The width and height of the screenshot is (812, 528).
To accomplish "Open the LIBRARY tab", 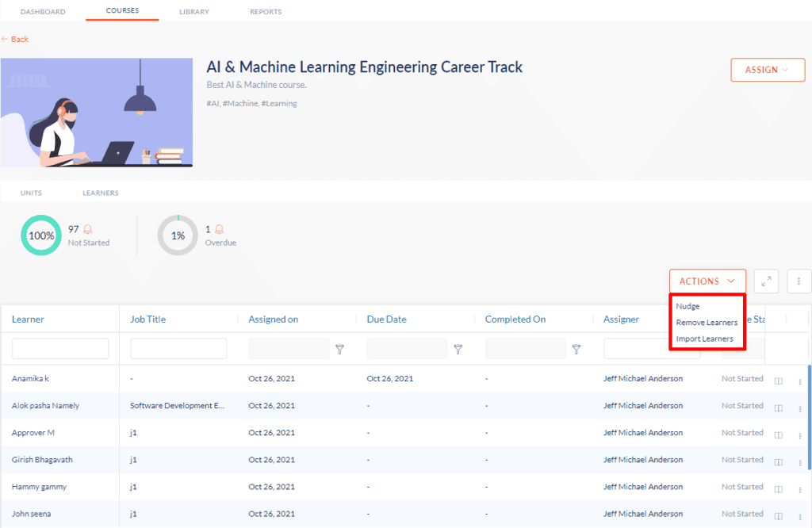I will 194,11.
